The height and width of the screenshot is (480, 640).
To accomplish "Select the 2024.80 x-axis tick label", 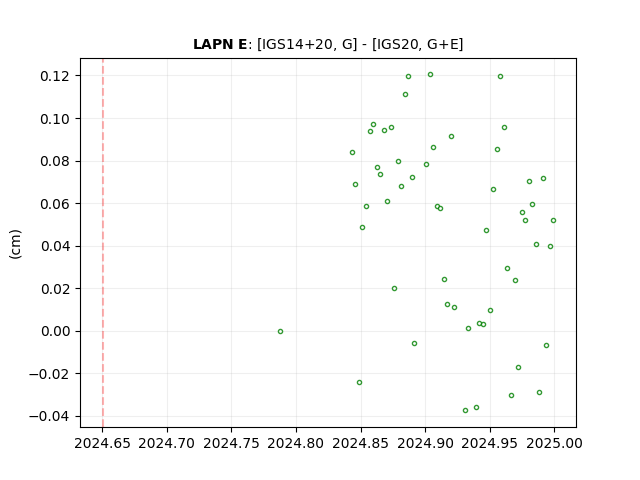I will (296, 443).
